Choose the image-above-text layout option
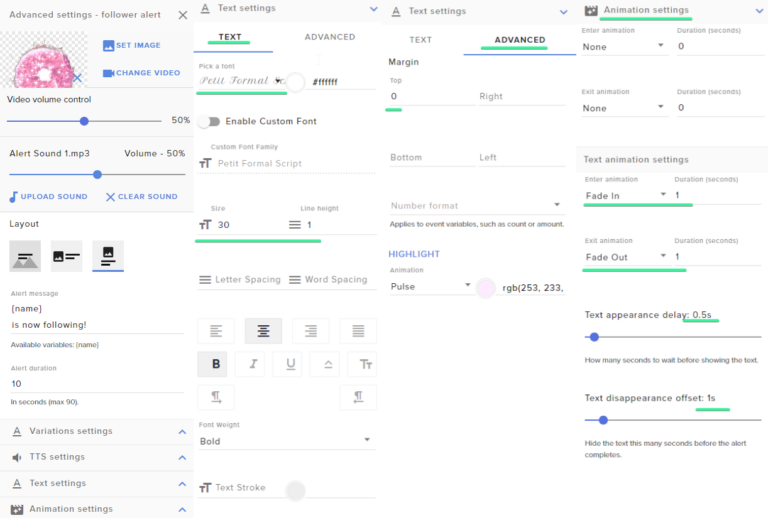The image size is (768, 518). [108, 256]
